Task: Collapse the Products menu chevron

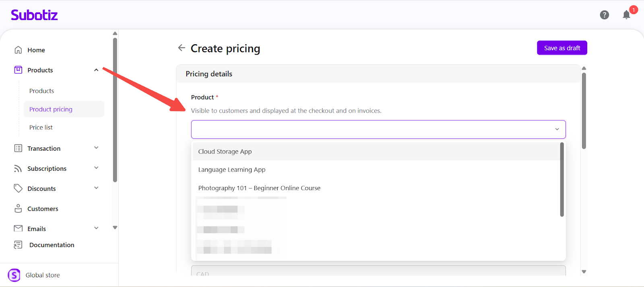Action: pyautogui.click(x=96, y=70)
